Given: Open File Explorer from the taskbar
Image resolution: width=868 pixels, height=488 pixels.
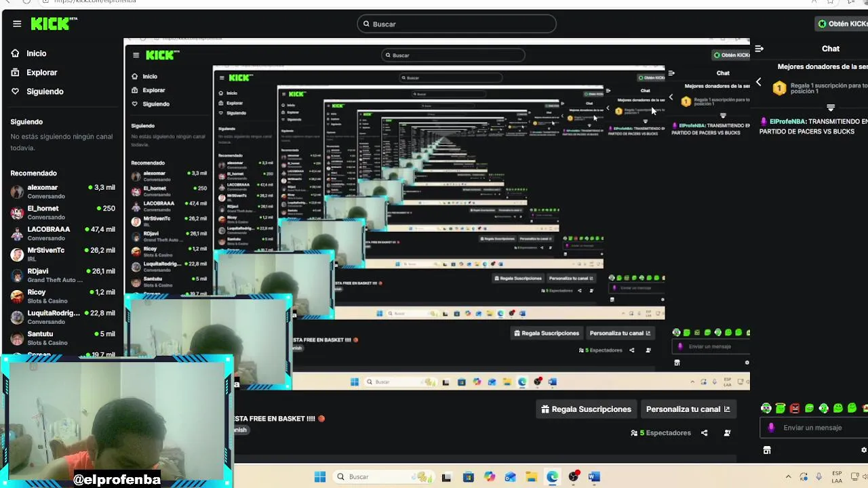Looking at the screenshot, I should click(x=531, y=477).
